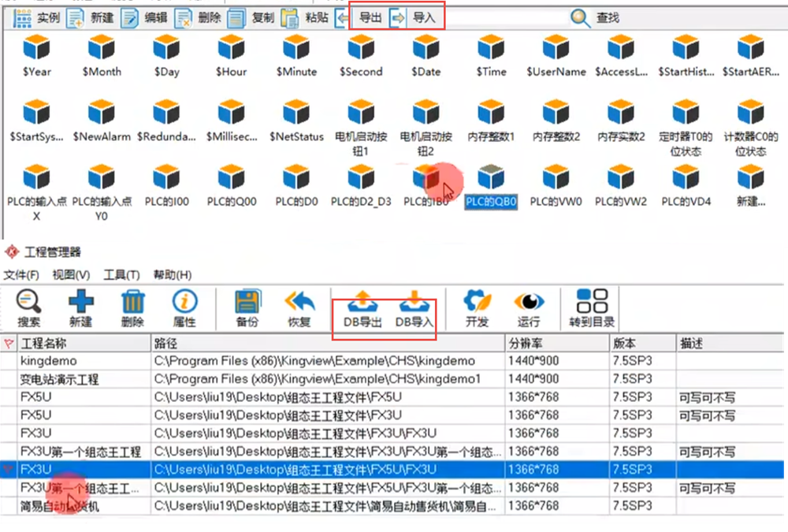Click the 复制 toolbar button

point(251,18)
